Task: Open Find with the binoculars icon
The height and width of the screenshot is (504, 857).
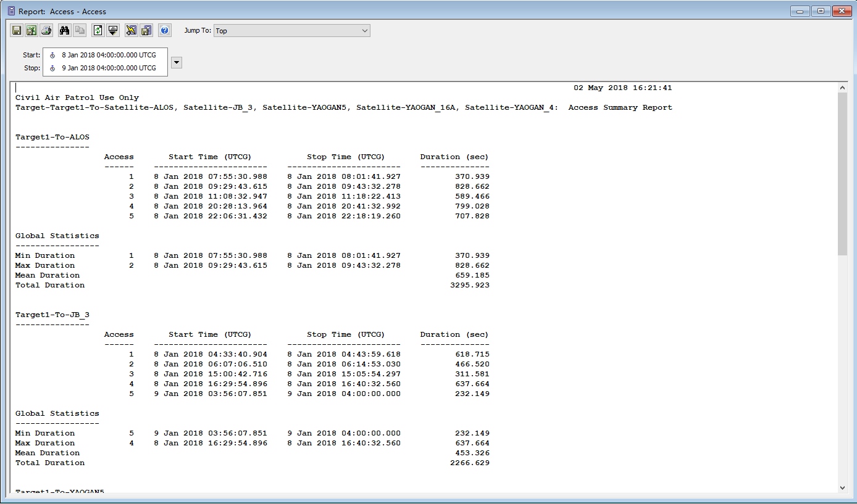Action: 64,30
